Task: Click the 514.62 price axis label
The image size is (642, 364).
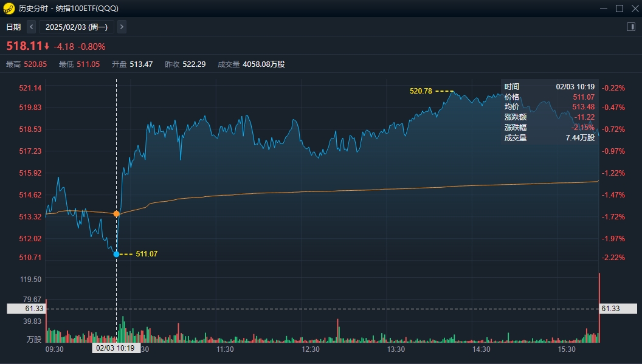Action: click(30, 195)
